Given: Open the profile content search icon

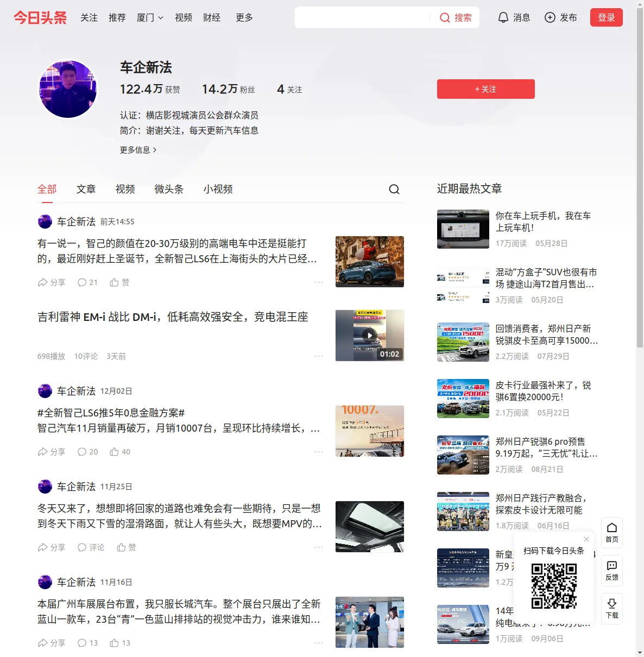Looking at the screenshot, I should coord(394,189).
